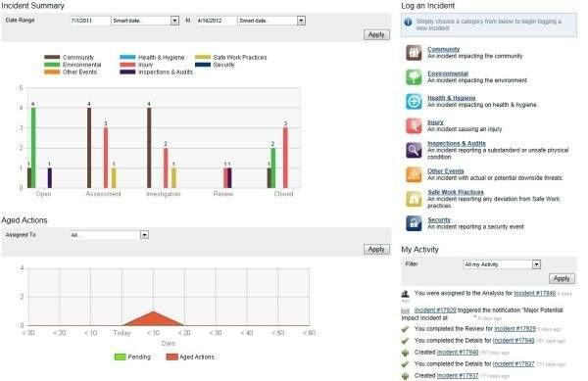Open the Assigned To dropdown

point(144,235)
